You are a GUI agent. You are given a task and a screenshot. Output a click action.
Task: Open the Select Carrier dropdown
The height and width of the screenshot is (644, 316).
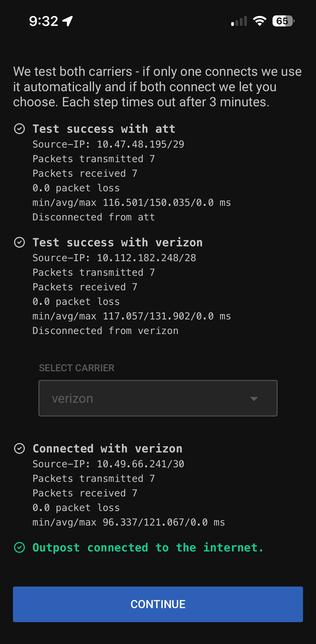pos(158,398)
